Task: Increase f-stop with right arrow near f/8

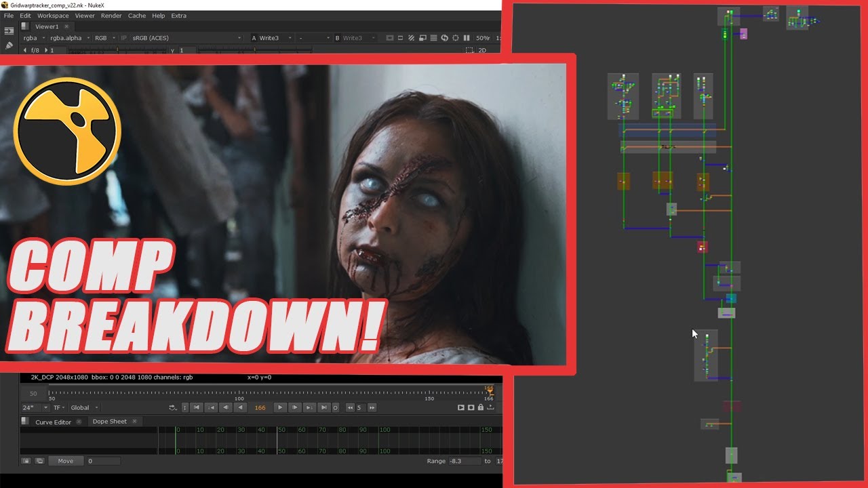Action: click(x=46, y=50)
